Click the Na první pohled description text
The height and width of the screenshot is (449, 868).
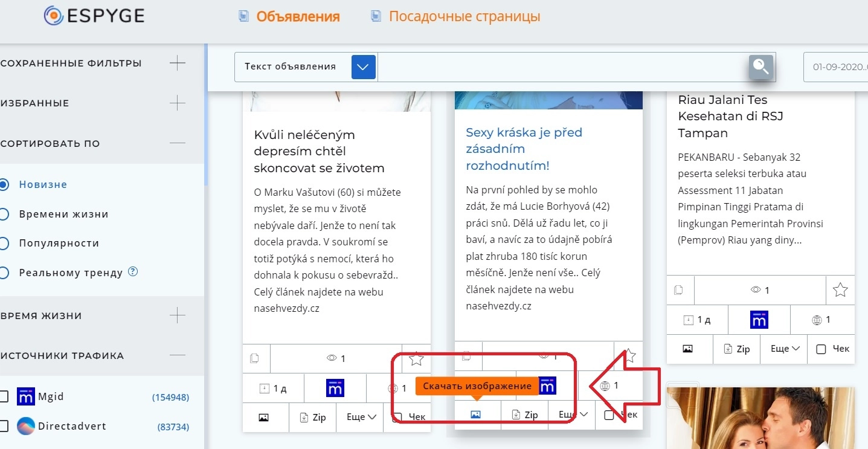point(539,248)
